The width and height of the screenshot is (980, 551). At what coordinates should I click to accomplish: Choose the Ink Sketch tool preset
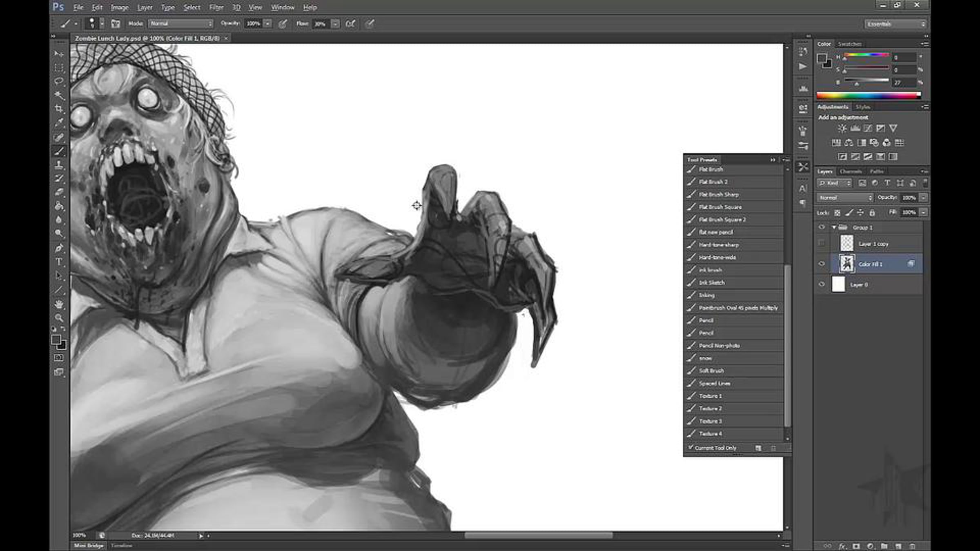(711, 282)
